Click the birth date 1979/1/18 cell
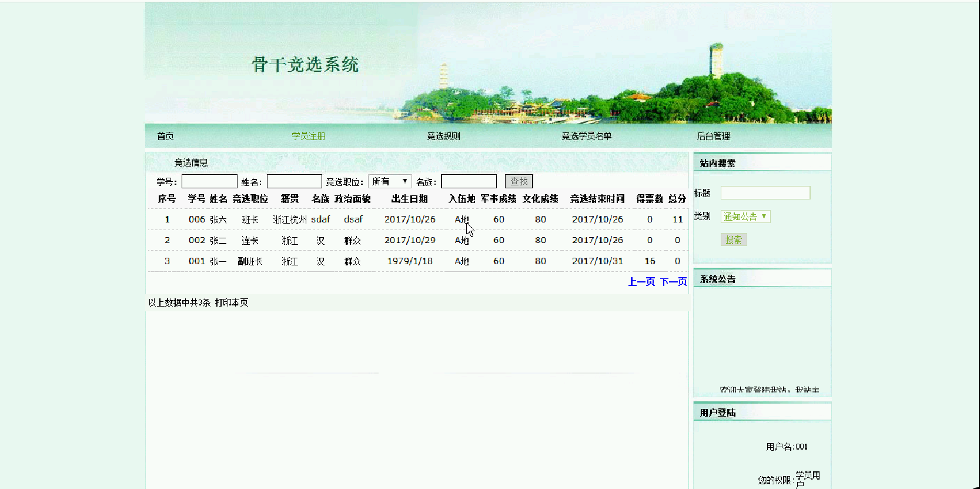This screenshot has width=980, height=489. pyautogui.click(x=410, y=261)
